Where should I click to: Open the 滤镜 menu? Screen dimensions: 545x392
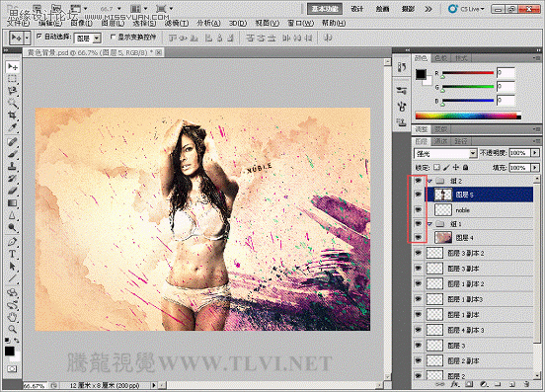pos(177,23)
